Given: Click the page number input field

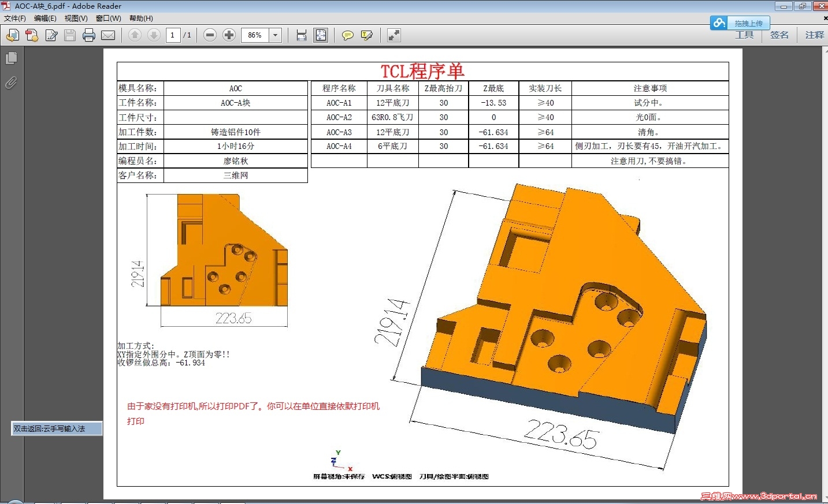Looking at the screenshot, I should pos(173,35).
